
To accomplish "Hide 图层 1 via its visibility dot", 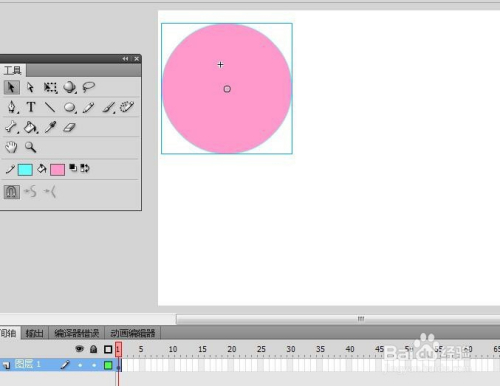I will tap(80, 365).
